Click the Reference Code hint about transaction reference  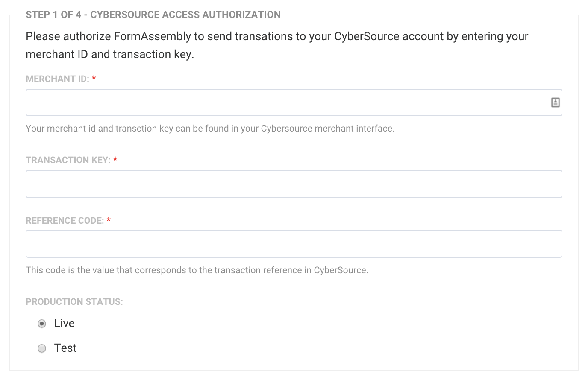click(197, 270)
